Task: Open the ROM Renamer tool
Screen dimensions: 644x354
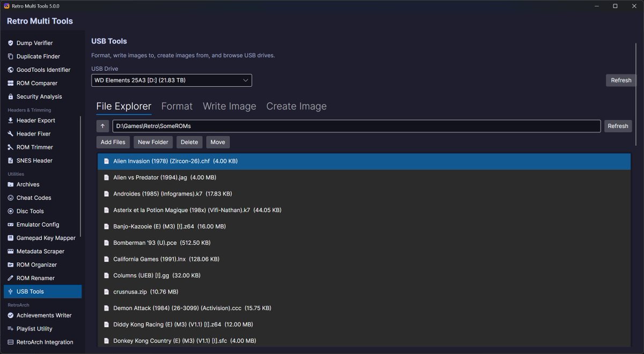Action: point(42,278)
